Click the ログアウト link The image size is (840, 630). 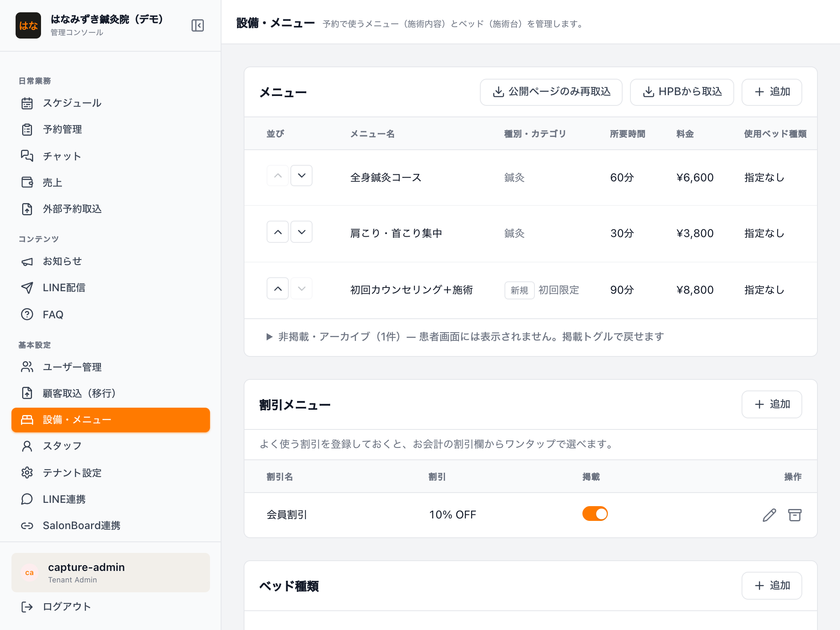[x=111, y=607]
